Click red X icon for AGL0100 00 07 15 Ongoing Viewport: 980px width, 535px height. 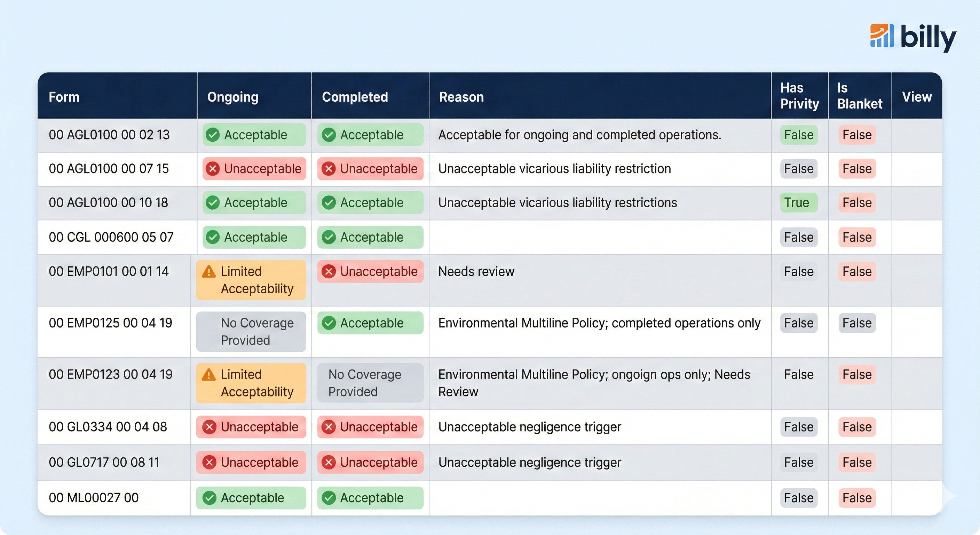tap(213, 169)
